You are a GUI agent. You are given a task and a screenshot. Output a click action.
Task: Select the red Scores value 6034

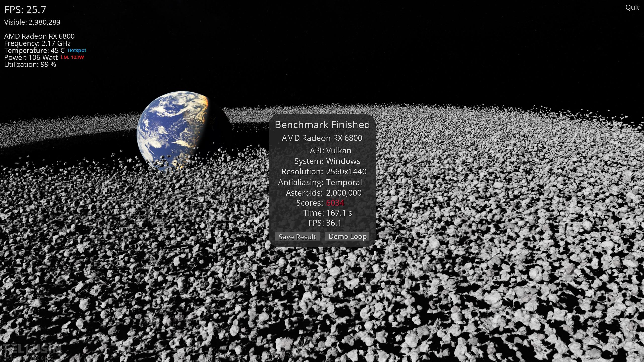[x=335, y=203]
